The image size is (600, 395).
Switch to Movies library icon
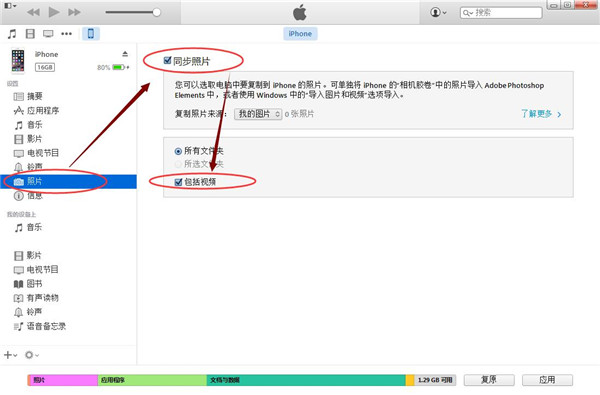point(30,34)
